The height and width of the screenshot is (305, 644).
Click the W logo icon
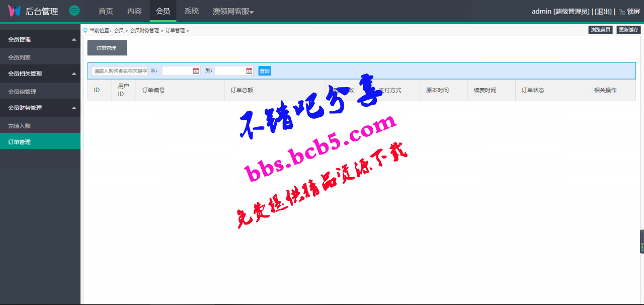click(14, 11)
